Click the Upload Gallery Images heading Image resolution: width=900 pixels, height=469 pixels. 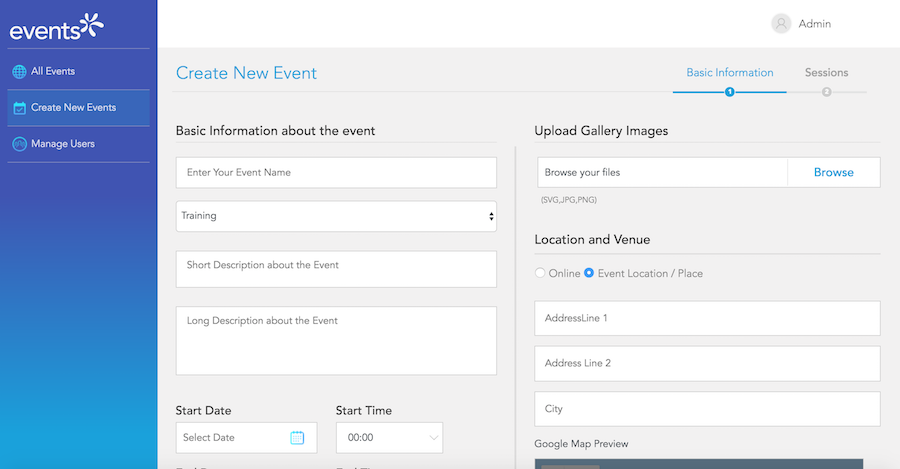[x=601, y=131]
